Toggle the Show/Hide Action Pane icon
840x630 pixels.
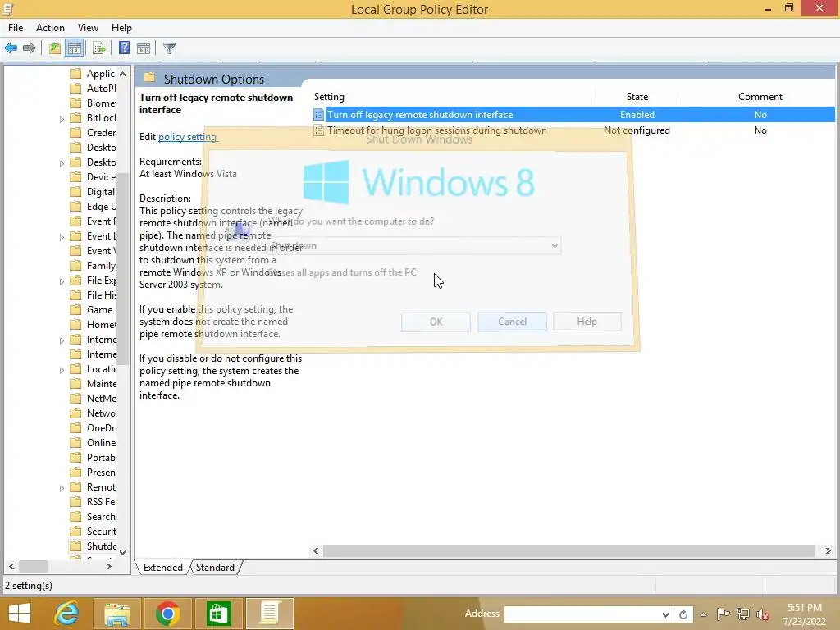tap(144, 48)
